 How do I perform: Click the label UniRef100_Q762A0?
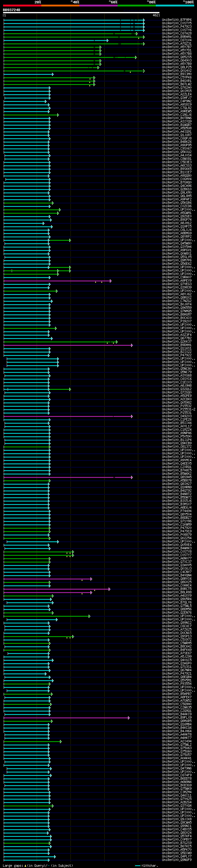click(x=177, y=88)
